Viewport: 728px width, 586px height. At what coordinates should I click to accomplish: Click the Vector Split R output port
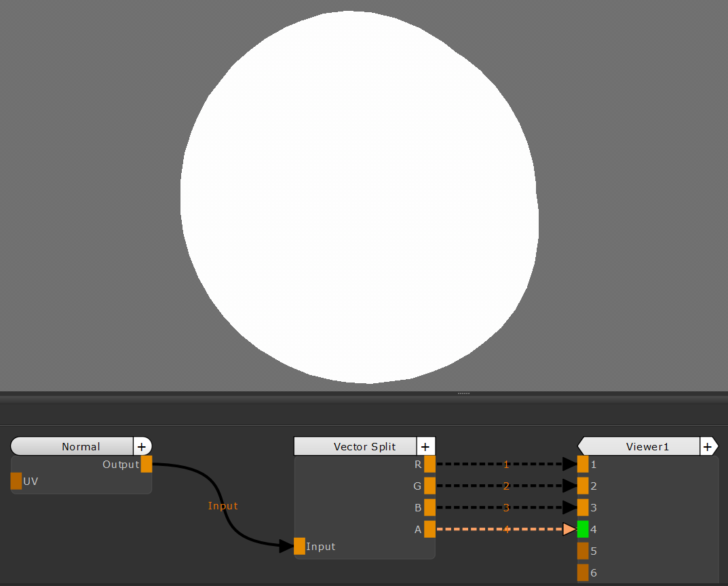click(x=429, y=464)
